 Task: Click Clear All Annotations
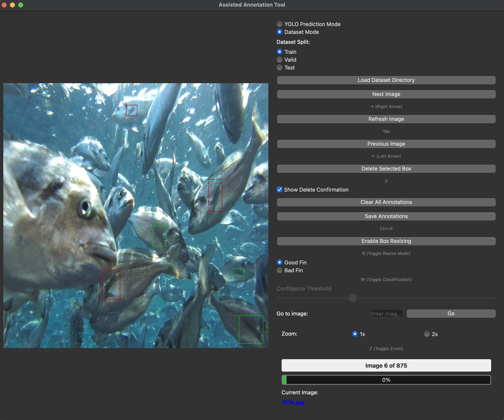(386, 202)
